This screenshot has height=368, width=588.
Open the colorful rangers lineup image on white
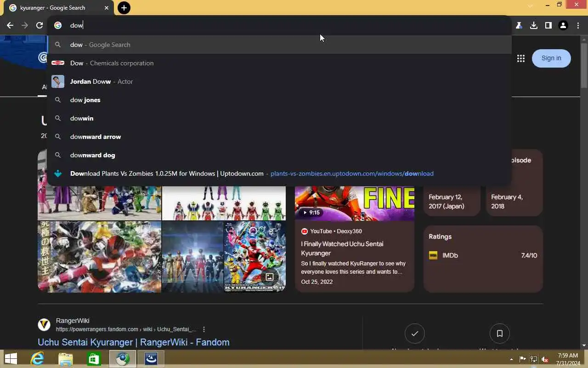pyautogui.click(x=224, y=203)
